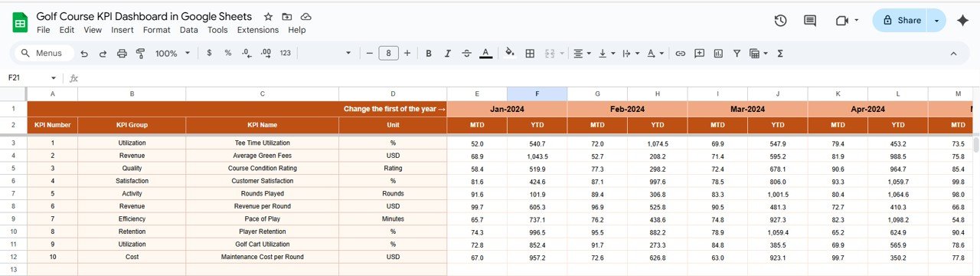This screenshot has width=980, height=276.
Task: Open the borders tool
Action: click(530, 54)
